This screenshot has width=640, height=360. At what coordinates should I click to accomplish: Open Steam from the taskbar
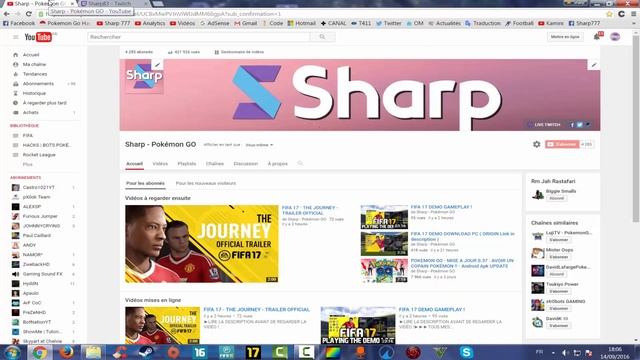[146, 352]
